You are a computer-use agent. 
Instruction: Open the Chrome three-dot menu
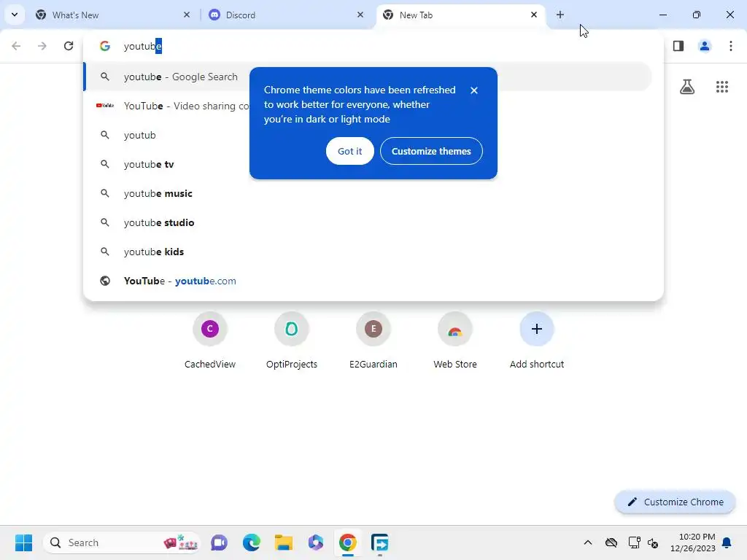click(731, 46)
